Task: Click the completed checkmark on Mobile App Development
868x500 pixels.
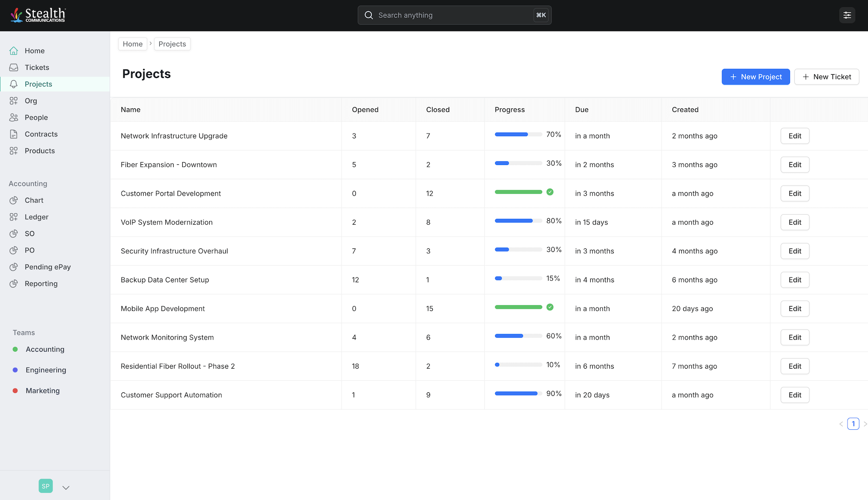Action: tap(550, 307)
